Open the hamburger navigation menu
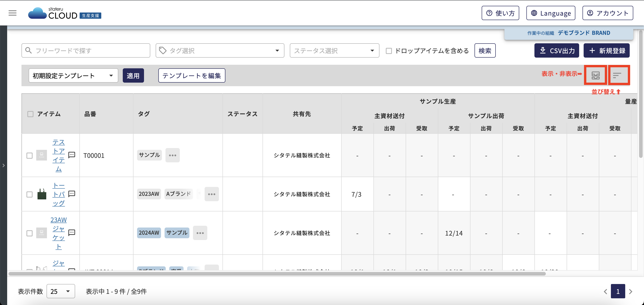644x305 pixels. pos(13,13)
